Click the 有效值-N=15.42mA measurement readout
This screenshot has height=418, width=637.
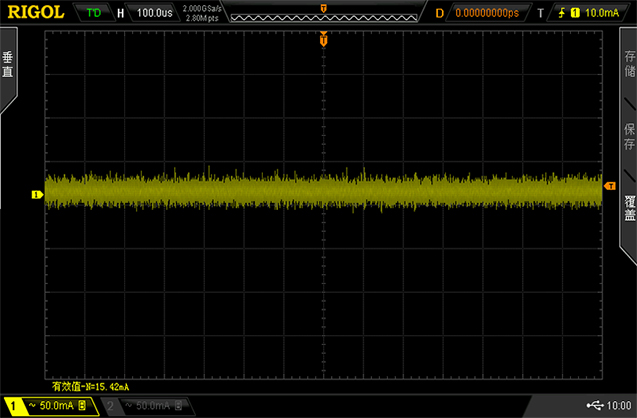(x=91, y=387)
